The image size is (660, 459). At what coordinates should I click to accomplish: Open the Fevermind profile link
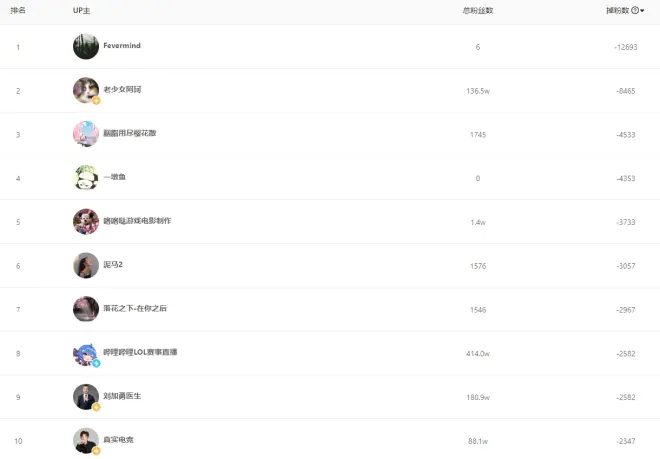pyautogui.click(x=123, y=46)
